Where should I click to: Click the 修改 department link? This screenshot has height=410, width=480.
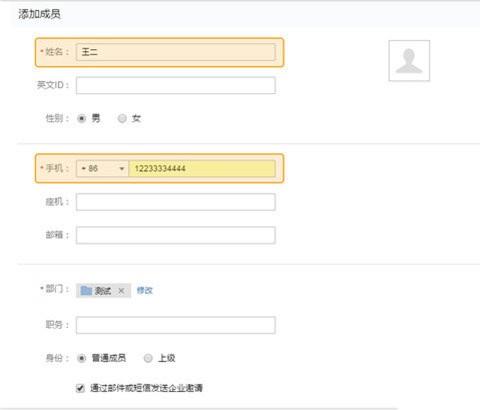[145, 291]
